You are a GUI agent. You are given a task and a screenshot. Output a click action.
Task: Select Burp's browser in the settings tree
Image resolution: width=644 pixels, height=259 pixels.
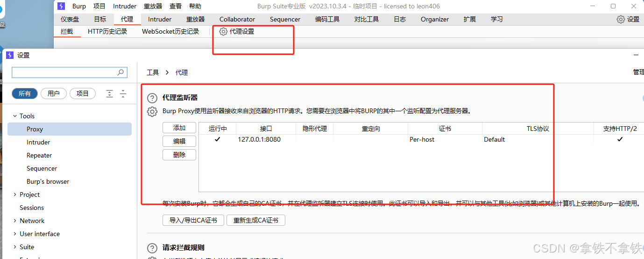tap(48, 181)
